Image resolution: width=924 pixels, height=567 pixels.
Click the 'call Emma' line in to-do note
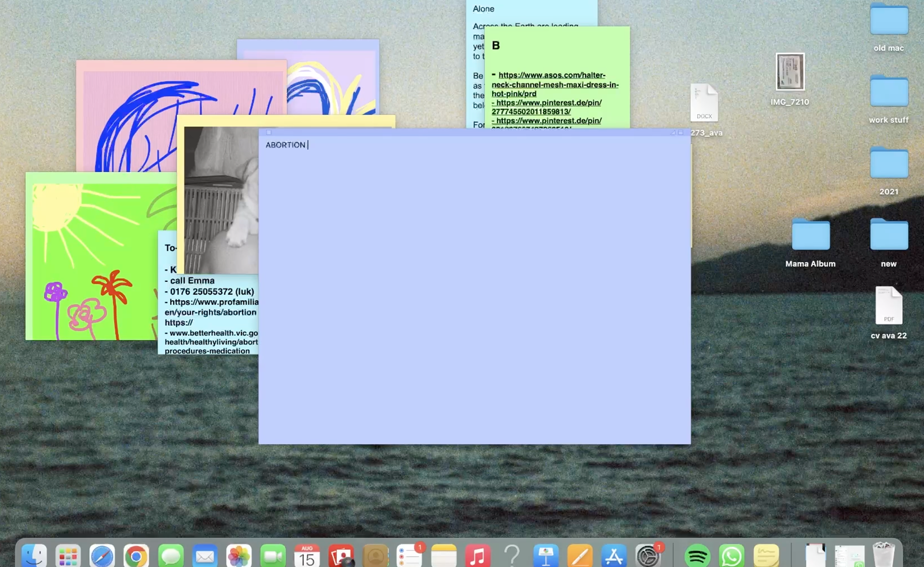click(x=190, y=280)
